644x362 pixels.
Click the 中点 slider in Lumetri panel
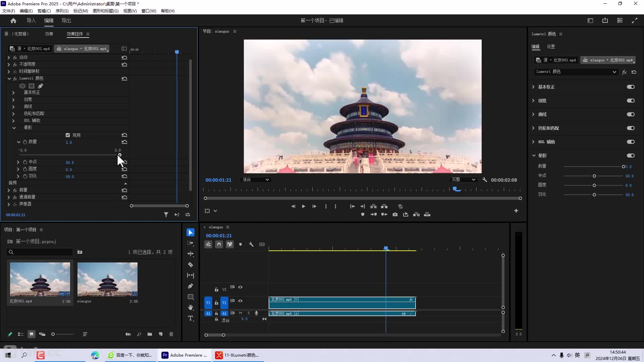click(594, 176)
